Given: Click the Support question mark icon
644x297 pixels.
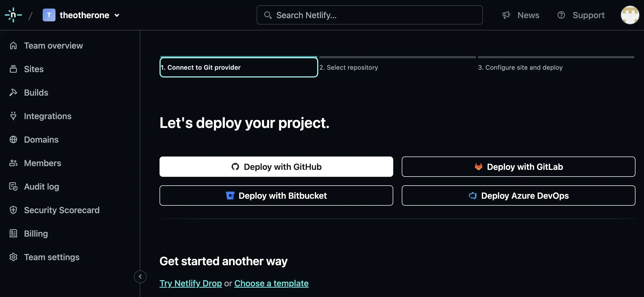Looking at the screenshot, I should pos(562,15).
